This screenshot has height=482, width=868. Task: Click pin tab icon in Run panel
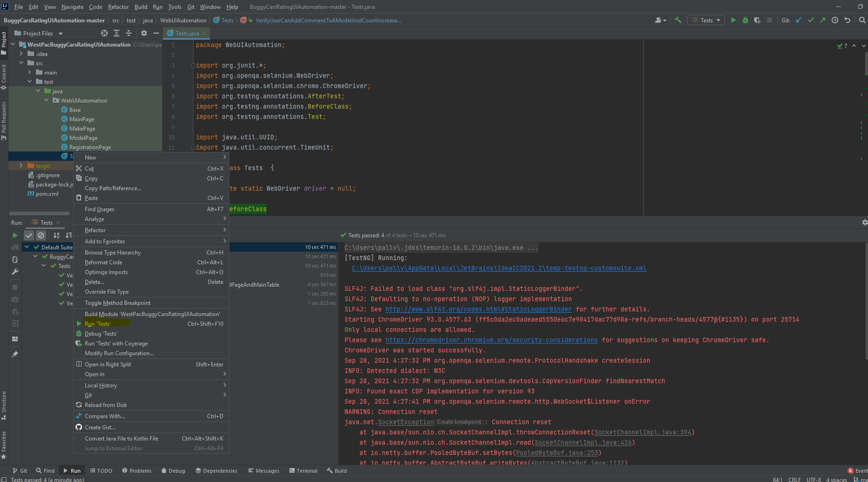[x=15, y=354]
